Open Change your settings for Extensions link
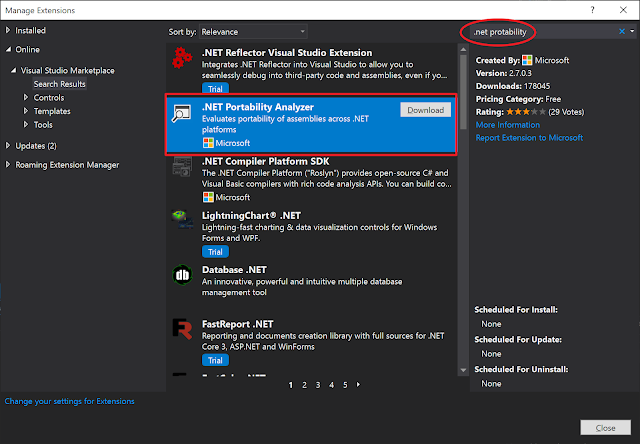Image resolution: width=640 pixels, height=444 pixels. [x=69, y=401]
